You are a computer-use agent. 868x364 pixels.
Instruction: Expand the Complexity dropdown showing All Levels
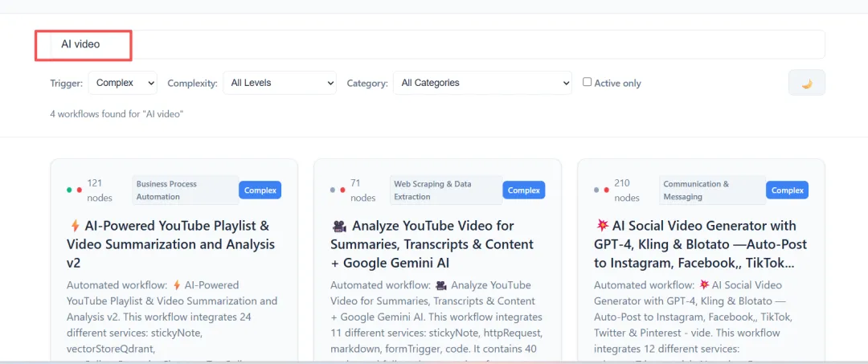[279, 83]
